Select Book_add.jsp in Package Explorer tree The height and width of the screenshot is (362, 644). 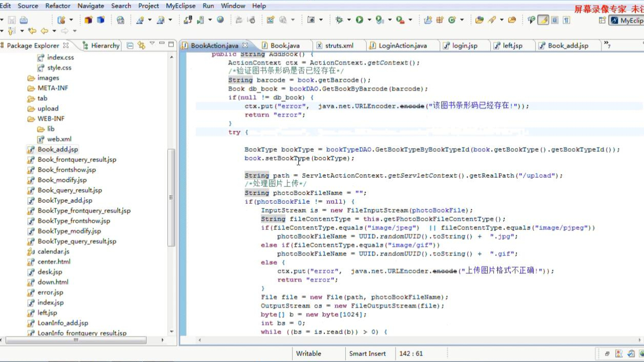point(58,150)
